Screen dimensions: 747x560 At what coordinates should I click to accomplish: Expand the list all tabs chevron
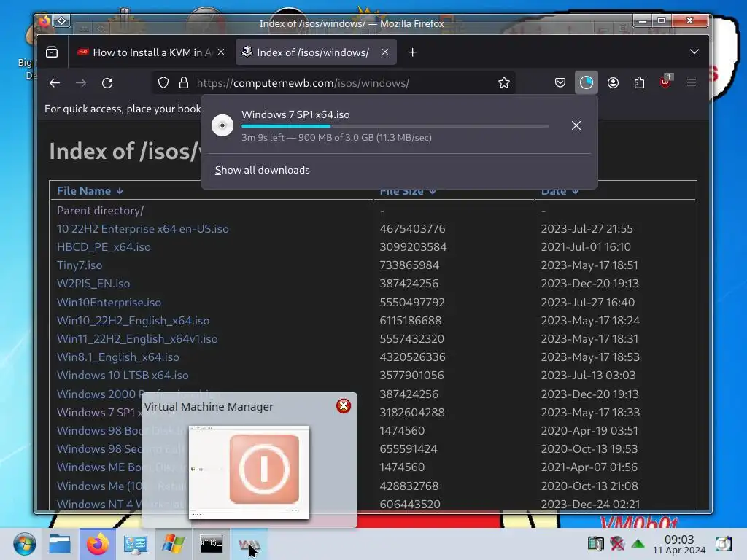point(694,52)
